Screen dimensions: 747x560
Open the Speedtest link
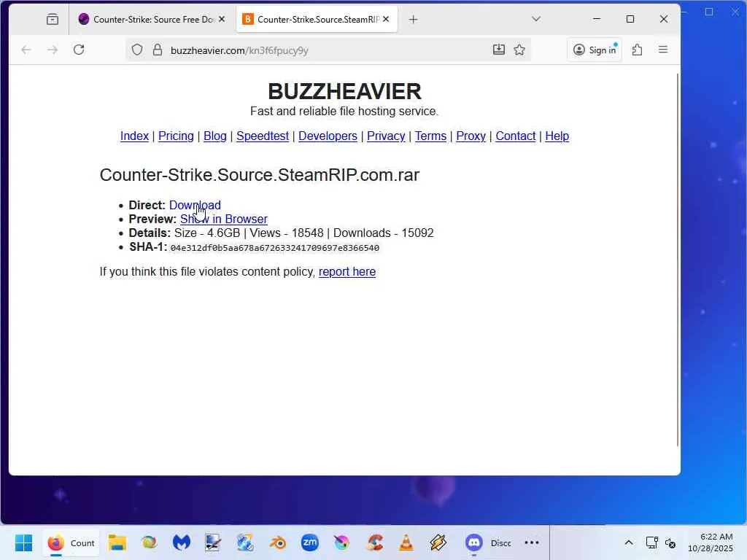click(x=263, y=136)
